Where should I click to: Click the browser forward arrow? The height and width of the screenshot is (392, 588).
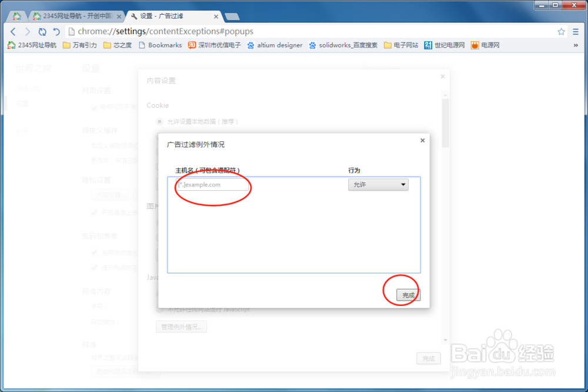28,32
